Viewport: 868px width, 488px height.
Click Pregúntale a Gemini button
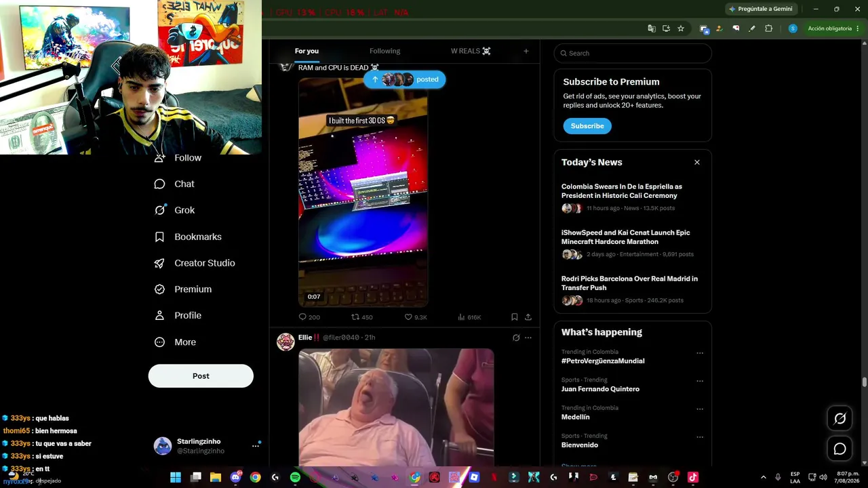(x=759, y=9)
